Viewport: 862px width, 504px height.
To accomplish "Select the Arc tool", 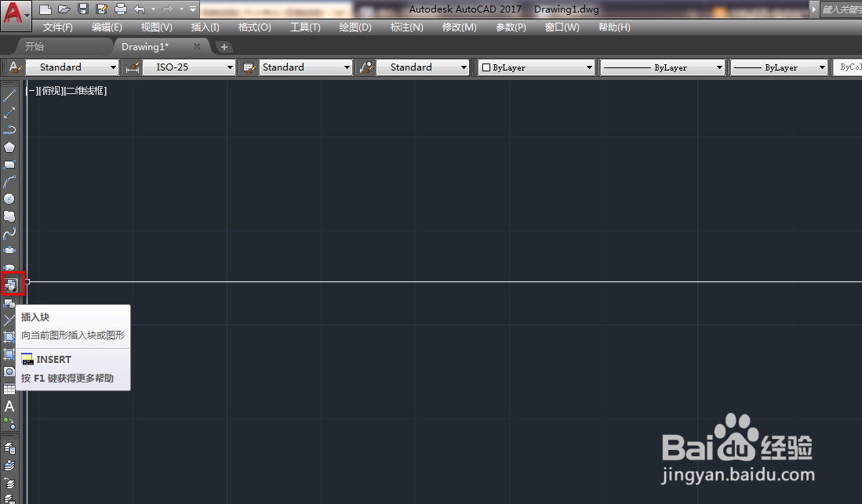I will (x=9, y=181).
